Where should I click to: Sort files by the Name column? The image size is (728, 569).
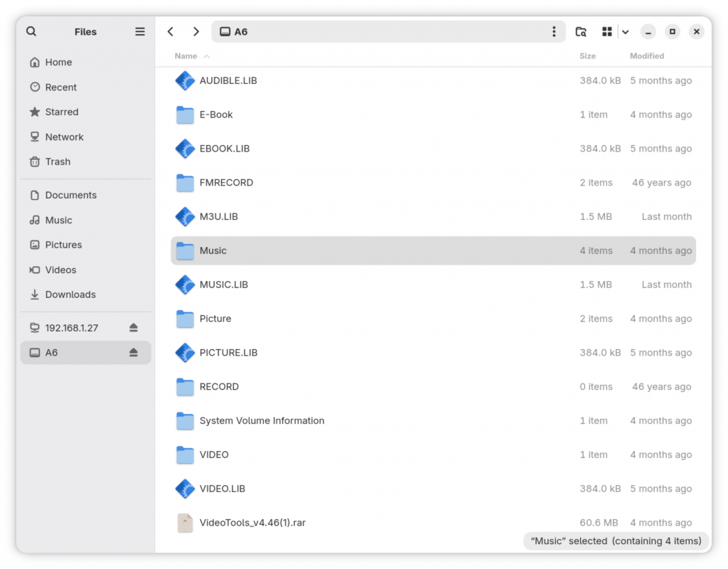[186, 56]
